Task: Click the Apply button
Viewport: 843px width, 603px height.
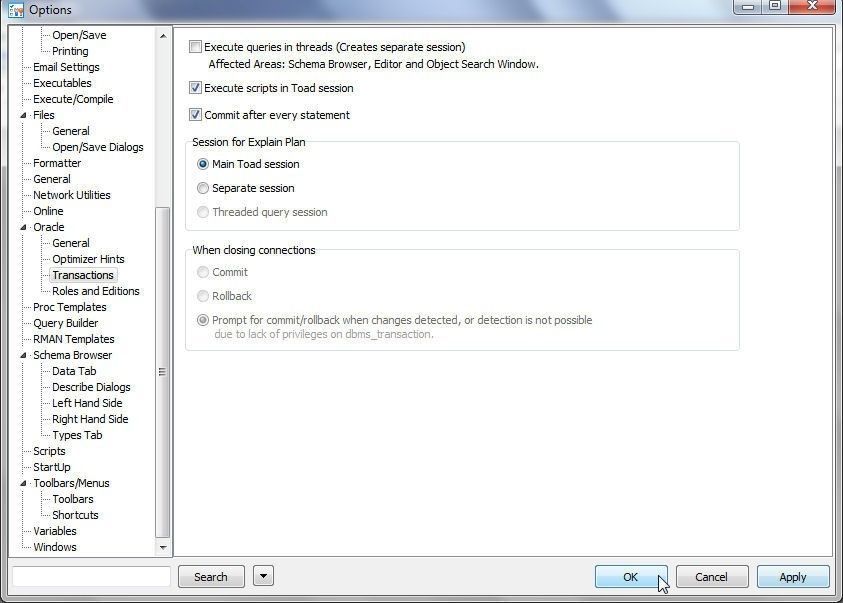Action: point(792,577)
